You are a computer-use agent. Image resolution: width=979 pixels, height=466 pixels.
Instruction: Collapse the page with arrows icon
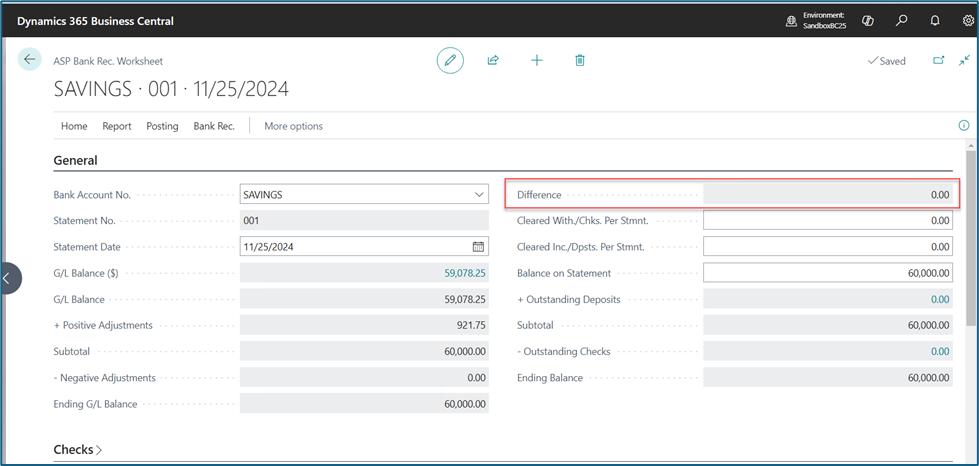[x=965, y=61]
